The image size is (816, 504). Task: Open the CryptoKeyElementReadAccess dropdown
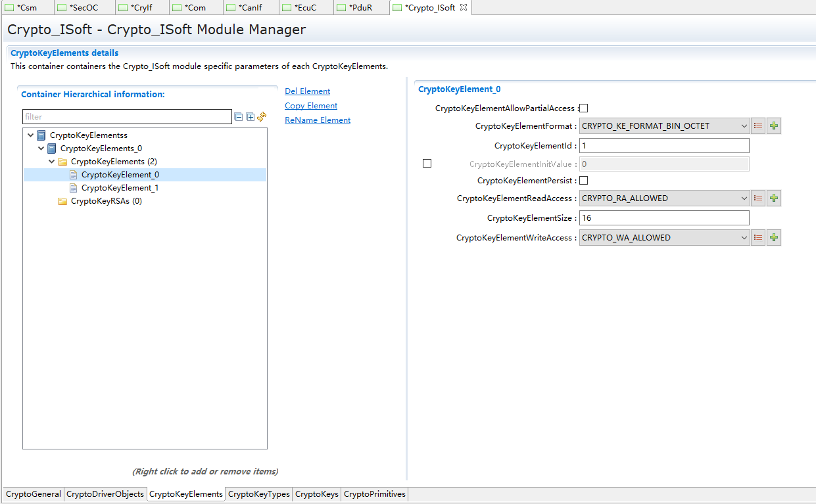pyautogui.click(x=664, y=198)
